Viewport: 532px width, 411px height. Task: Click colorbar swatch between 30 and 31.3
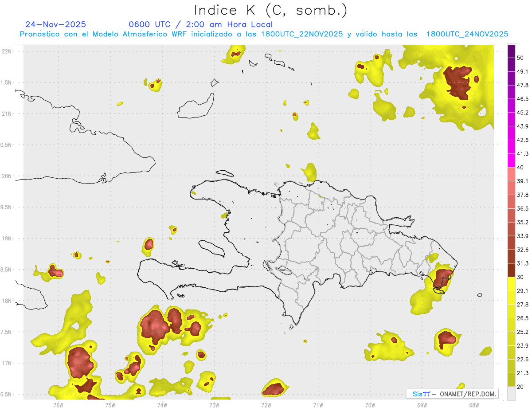(x=511, y=270)
